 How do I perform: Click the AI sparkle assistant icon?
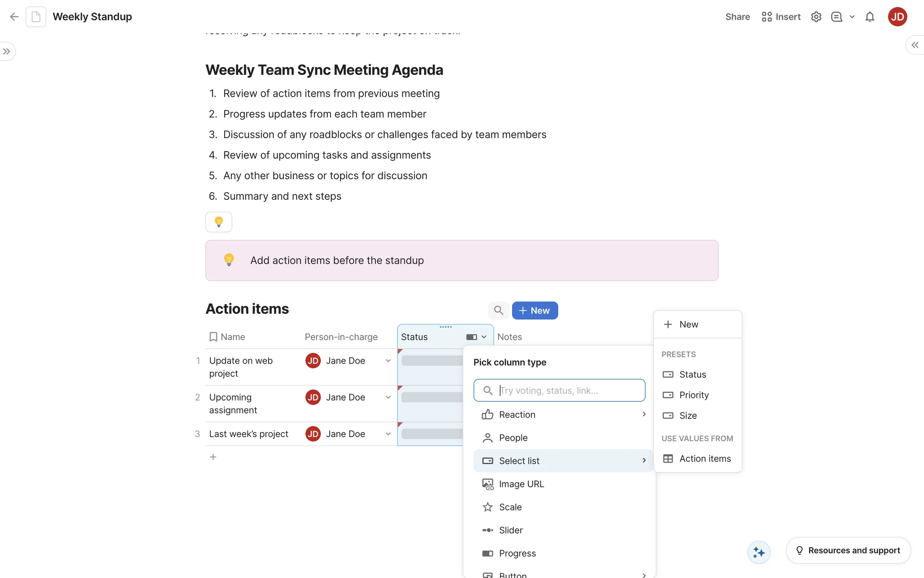click(x=759, y=552)
